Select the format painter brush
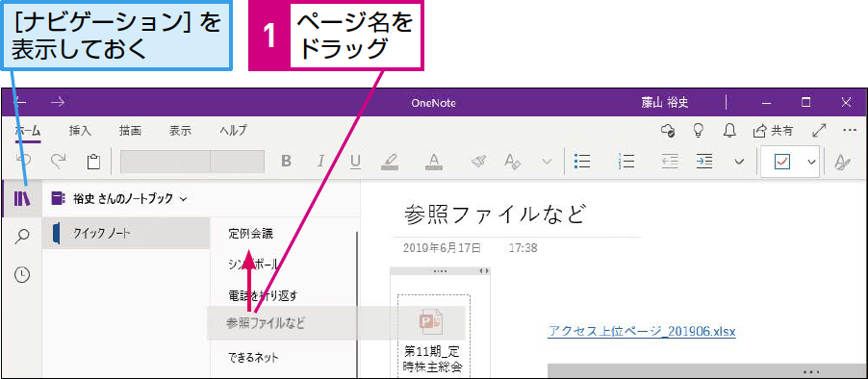 478,161
